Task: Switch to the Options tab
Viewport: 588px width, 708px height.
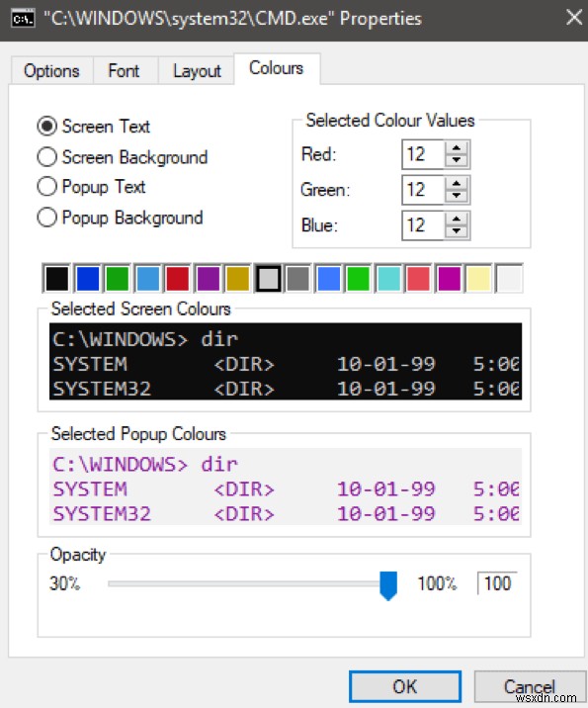Action: pyautogui.click(x=51, y=71)
